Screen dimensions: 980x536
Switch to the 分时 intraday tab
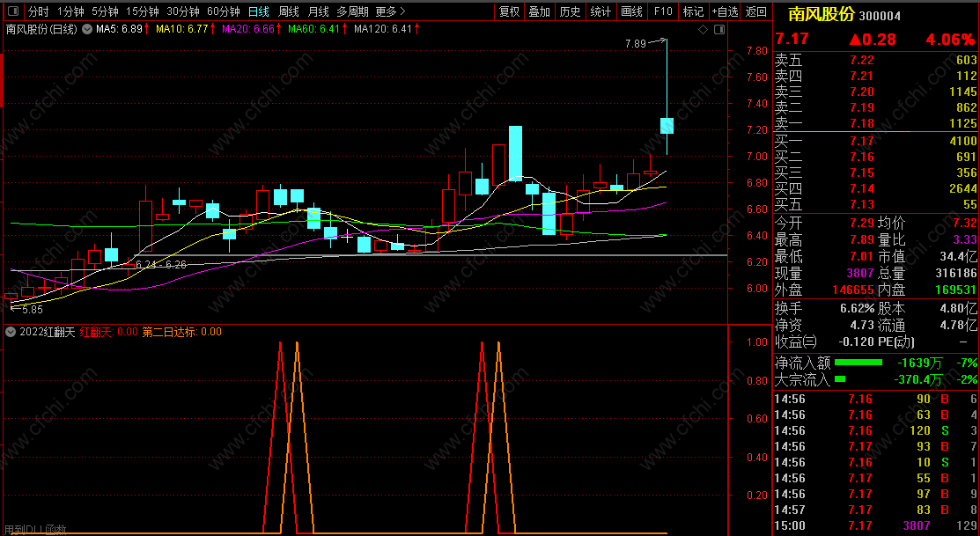point(38,11)
